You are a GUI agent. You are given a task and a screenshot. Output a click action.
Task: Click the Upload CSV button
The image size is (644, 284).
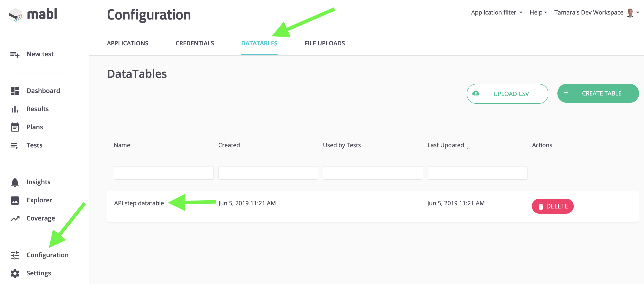tap(507, 94)
